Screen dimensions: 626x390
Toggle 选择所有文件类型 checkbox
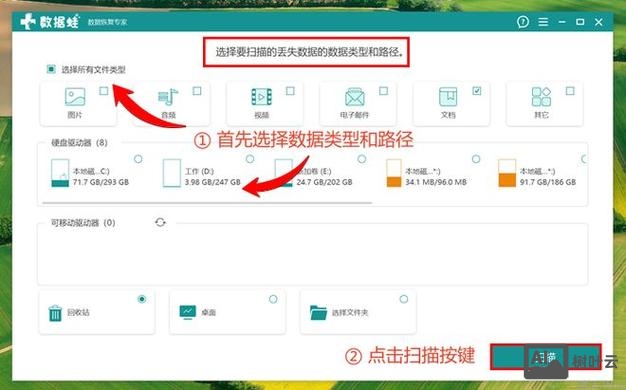tap(51, 69)
